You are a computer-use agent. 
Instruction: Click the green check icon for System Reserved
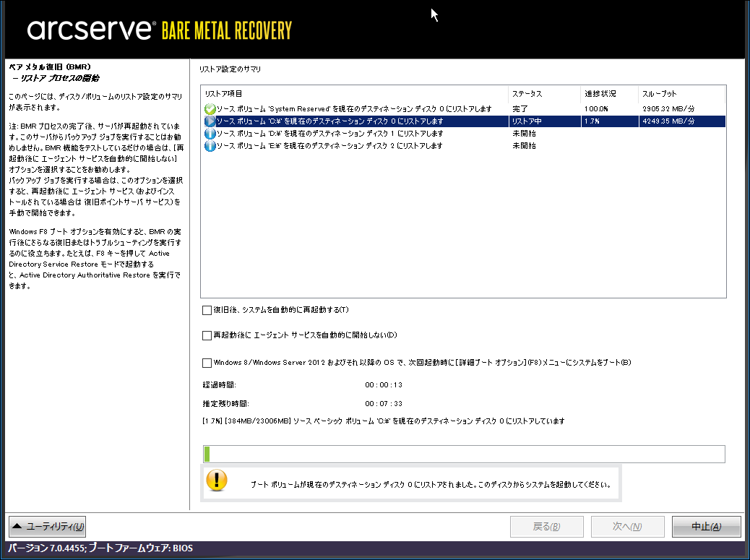pyautogui.click(x=210, y=109)
